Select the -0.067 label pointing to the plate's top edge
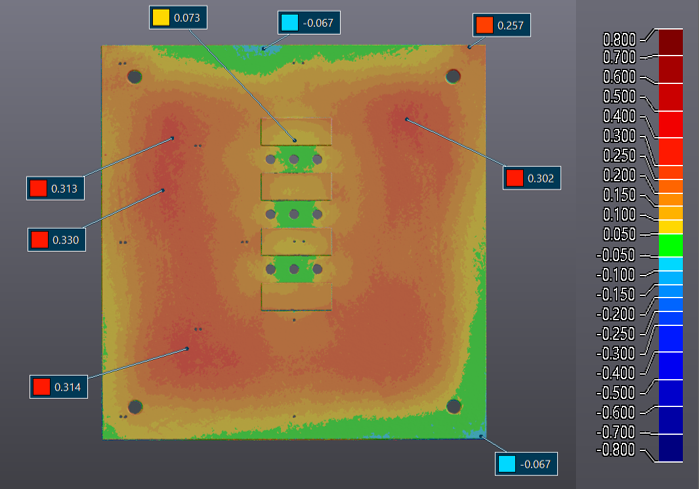 tap(309, 23)
